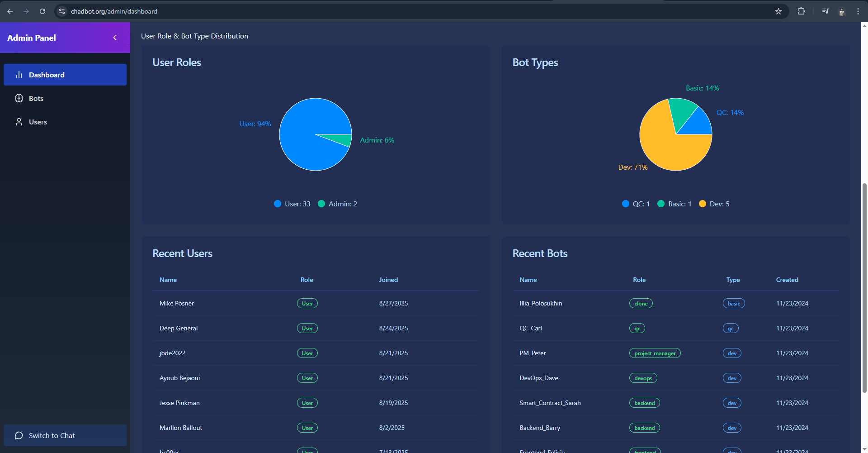Click the clone role badge for Illia_Polosukhin
The width and height of the screenshot is (868, 453).
pyautogui.click(x=641, y=303)
